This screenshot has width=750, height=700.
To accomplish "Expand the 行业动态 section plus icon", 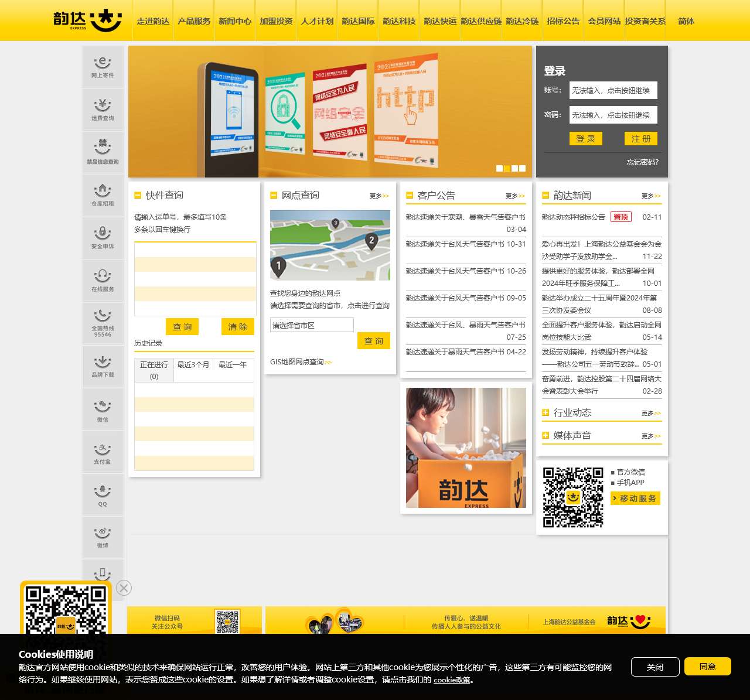I will (546, 412).
